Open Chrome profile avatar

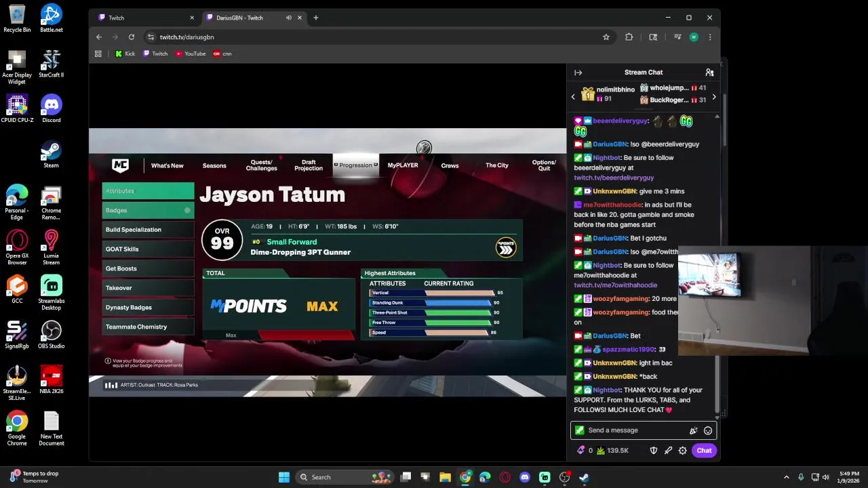pos(693,37)
